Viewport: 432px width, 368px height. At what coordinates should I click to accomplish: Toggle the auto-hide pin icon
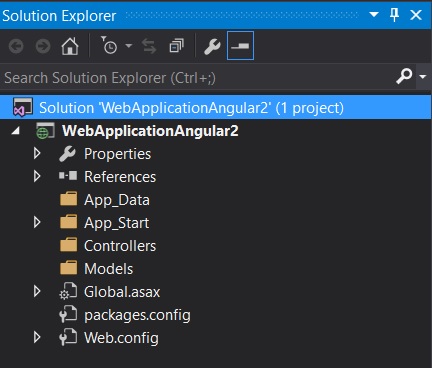coord(394,15)
